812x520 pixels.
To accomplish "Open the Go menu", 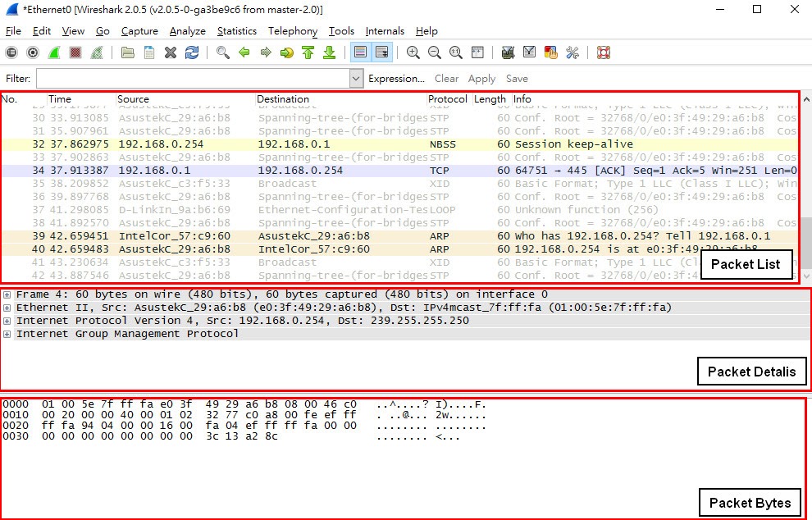I will coord(103,31).
